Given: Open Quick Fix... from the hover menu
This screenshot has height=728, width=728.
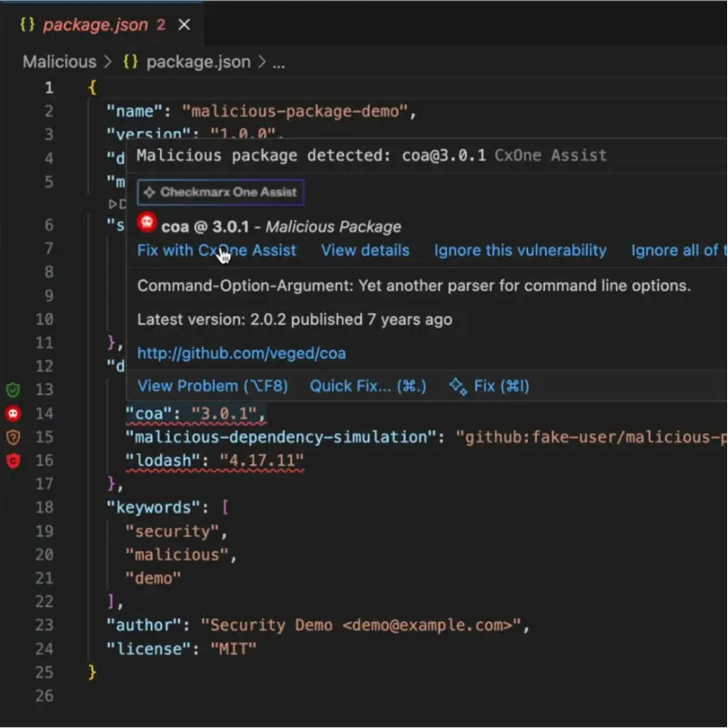Looking at the screenshot, I should (x=368, y=385).
